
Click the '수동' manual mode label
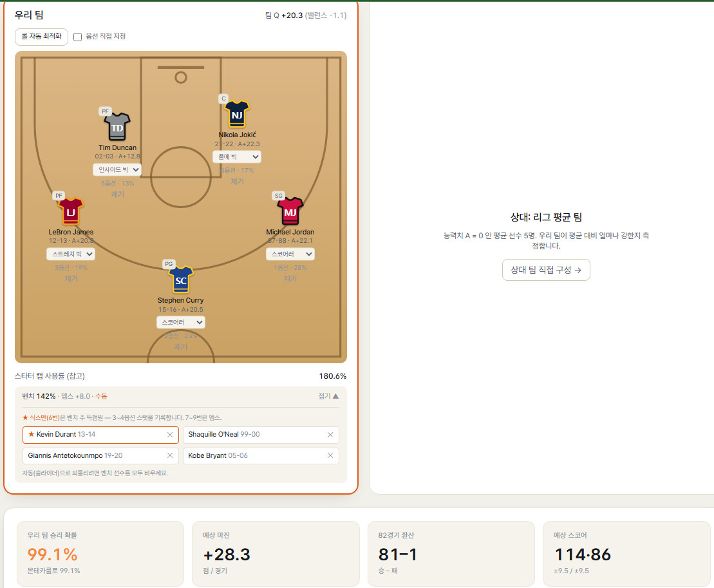pos(101,396)
